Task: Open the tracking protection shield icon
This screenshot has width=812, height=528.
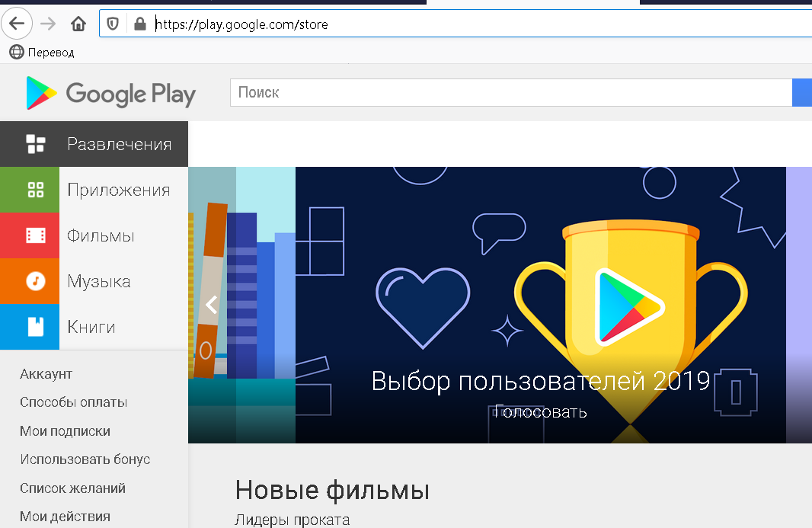Action: coord(113,24)
